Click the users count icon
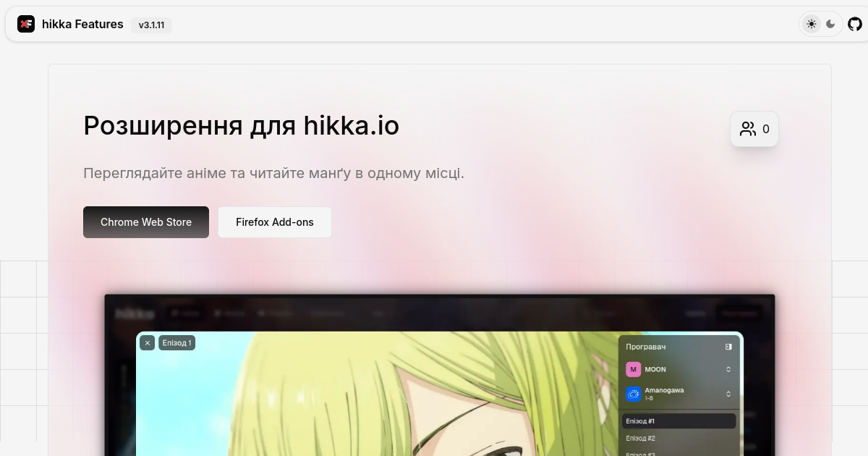This screenshot has width=868, height=456. tap(748, 130)
